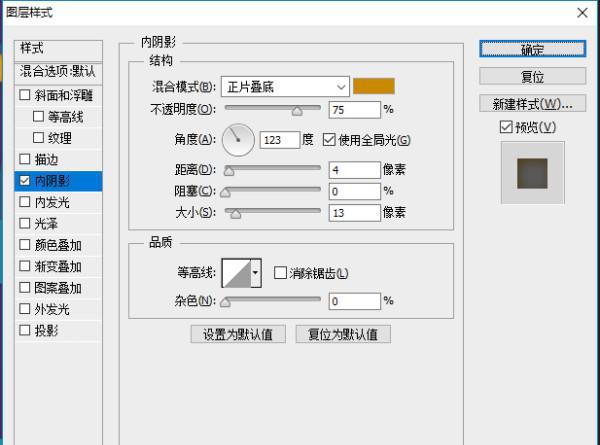Click the angle dial control

point(238,140)
